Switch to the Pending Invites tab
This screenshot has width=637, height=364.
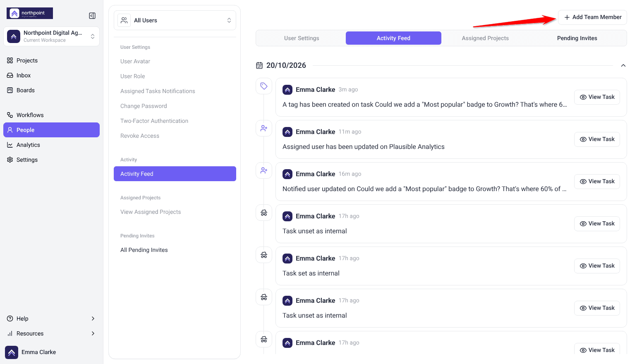(577, 38)
